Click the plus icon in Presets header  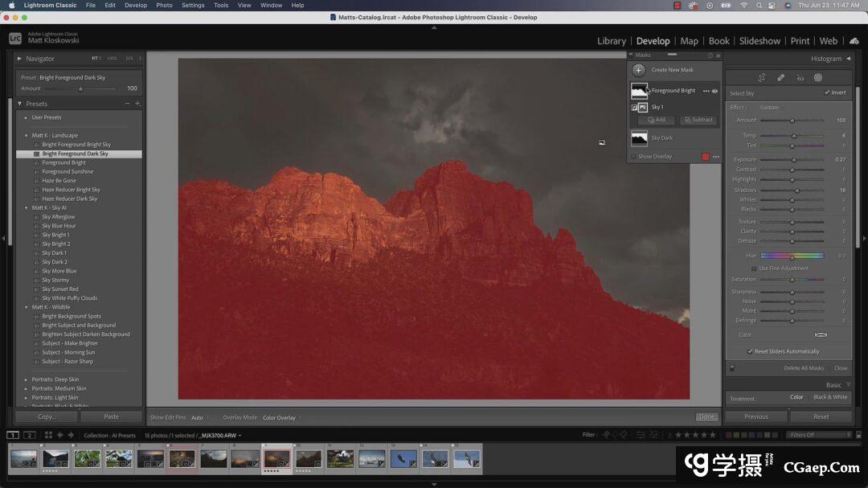pos(137,104)
